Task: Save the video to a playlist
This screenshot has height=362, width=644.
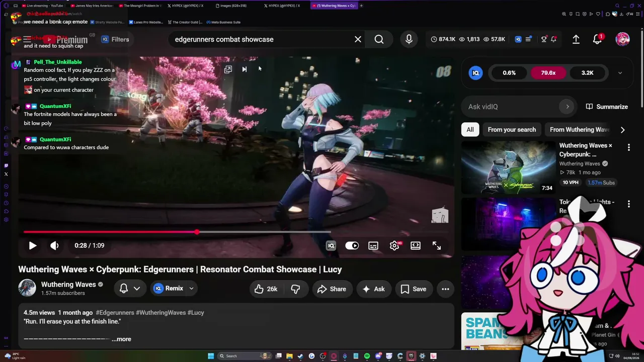Action: pos(414,289)
